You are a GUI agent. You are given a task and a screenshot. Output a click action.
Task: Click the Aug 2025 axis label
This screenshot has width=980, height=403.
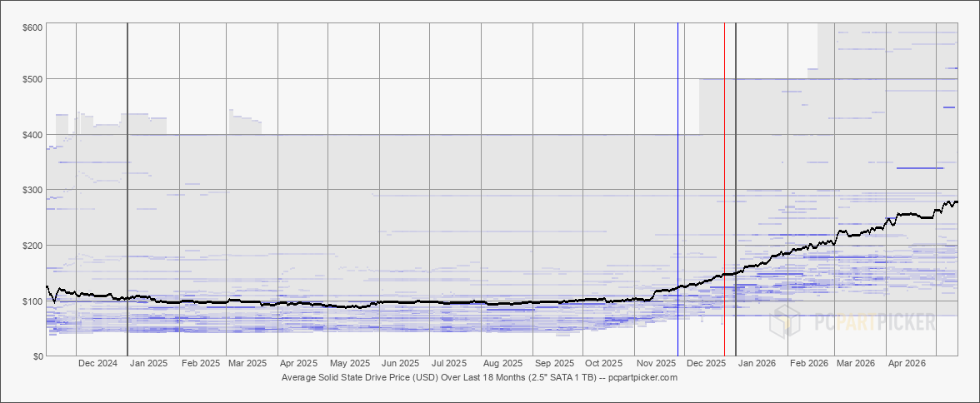coord(502,363)
